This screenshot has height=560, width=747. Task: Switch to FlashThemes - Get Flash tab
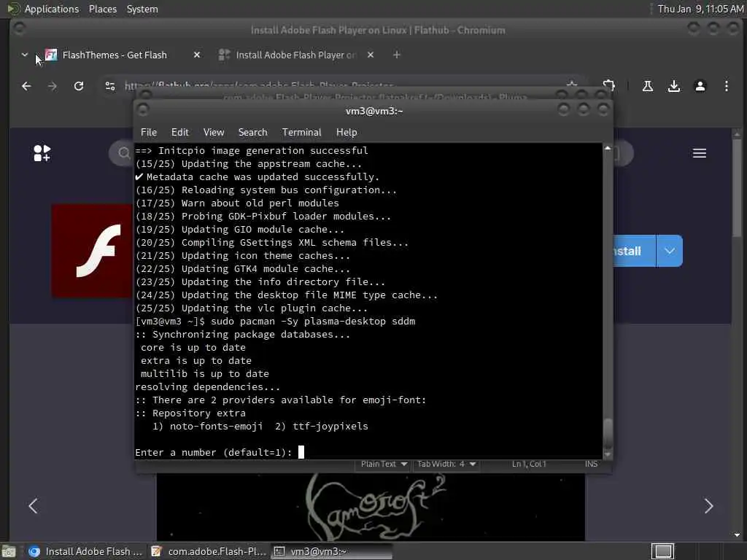click(115, 55)
